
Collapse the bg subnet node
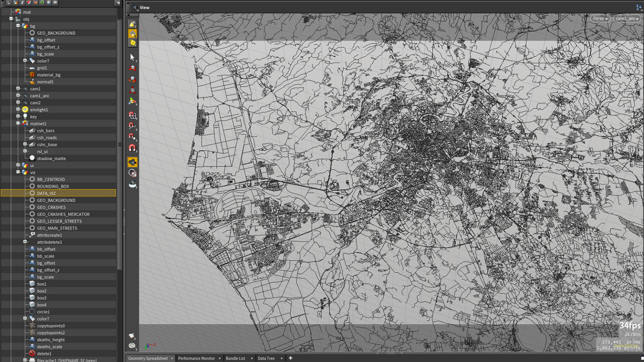pos(18,26)
